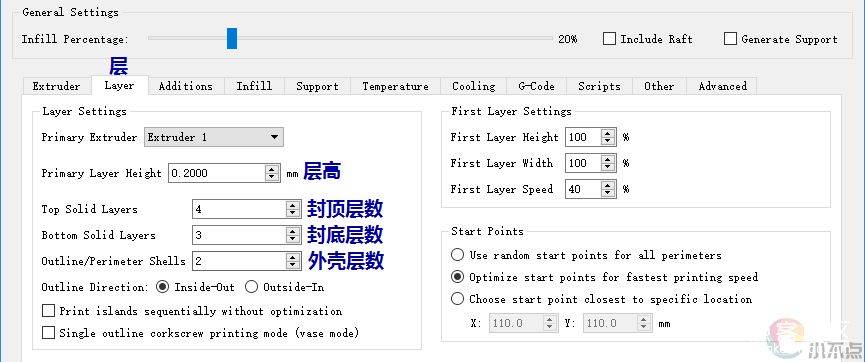Decrease Bottom Solid Layers with down arrow
This screenshot has width=865, height=362.
[292, 239]
